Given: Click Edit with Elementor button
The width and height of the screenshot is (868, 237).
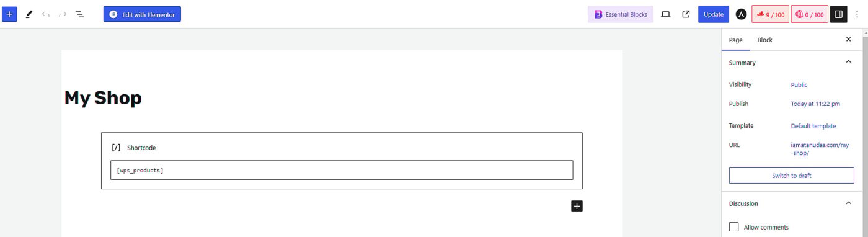Looking at the screenshot, I should [x=142, y=14].
